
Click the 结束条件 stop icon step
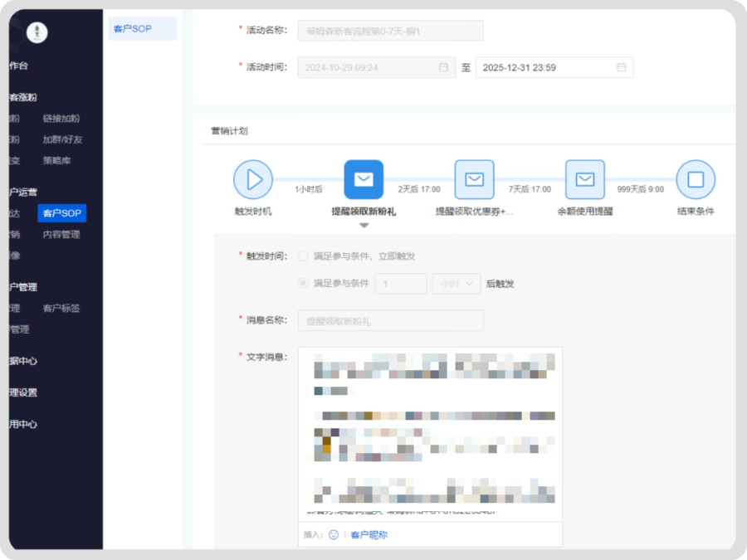tap(696, 180)
